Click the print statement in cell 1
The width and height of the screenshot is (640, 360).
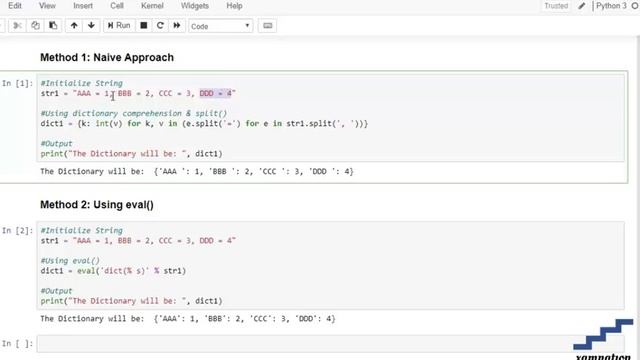click(131, 154)
